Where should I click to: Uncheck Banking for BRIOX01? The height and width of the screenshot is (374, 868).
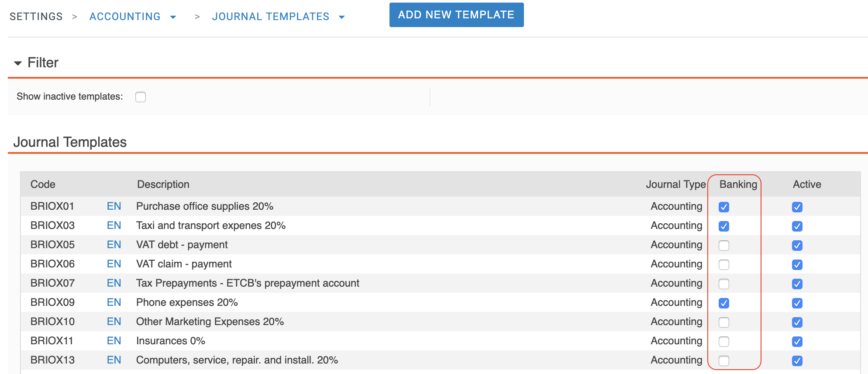pos(724,207)
